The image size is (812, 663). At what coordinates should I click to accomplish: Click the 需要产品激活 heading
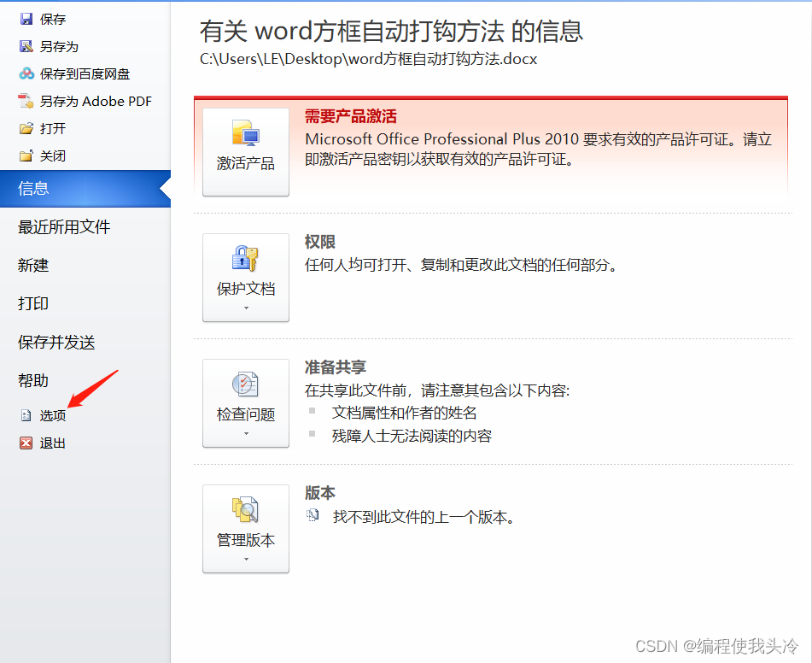351,116
